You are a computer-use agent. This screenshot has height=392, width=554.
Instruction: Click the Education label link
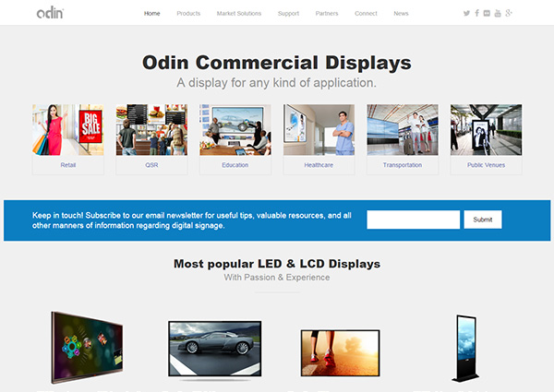tap(235, 165)
